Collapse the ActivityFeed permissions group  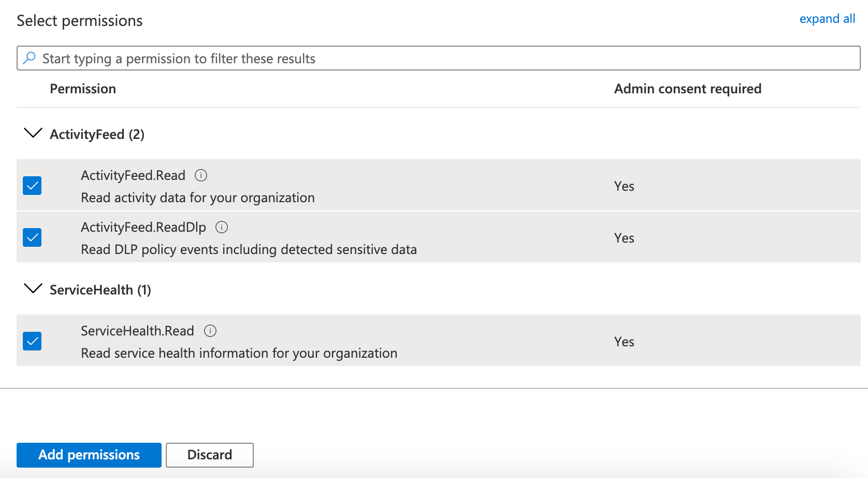(x=33, y=134)
